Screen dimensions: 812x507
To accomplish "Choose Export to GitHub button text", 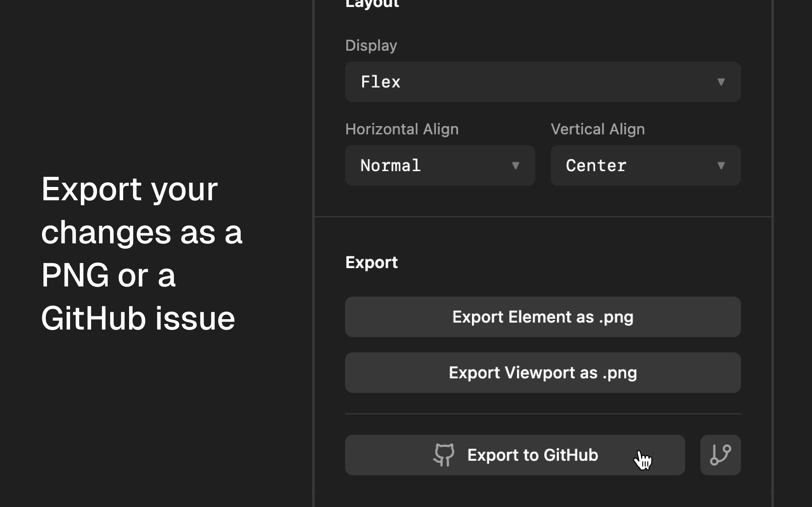I will (533, 455).
